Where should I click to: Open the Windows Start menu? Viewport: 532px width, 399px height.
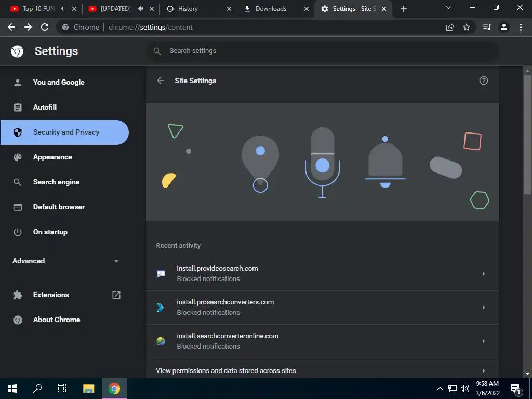(x=12, y=389)
